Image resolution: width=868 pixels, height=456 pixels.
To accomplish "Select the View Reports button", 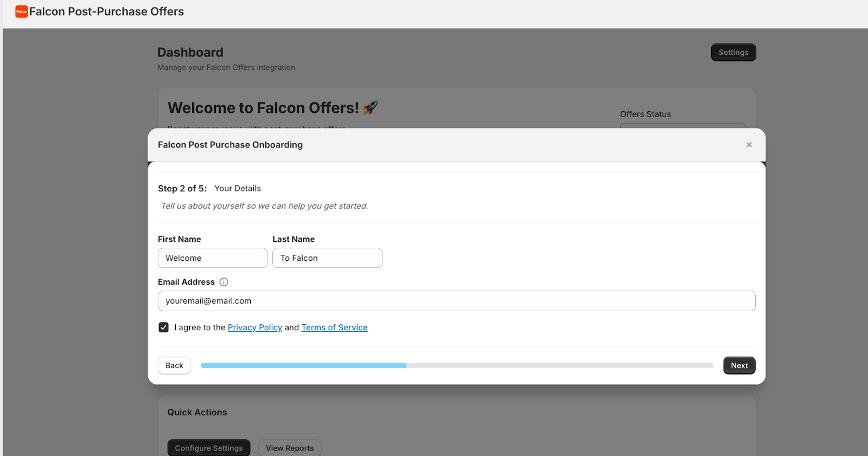I will 290,448.
